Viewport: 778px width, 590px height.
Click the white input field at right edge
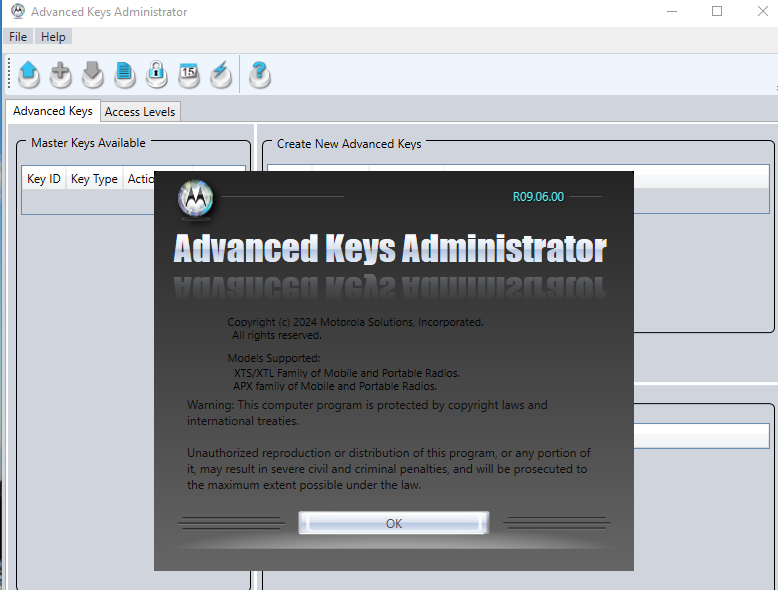[702, 436]
